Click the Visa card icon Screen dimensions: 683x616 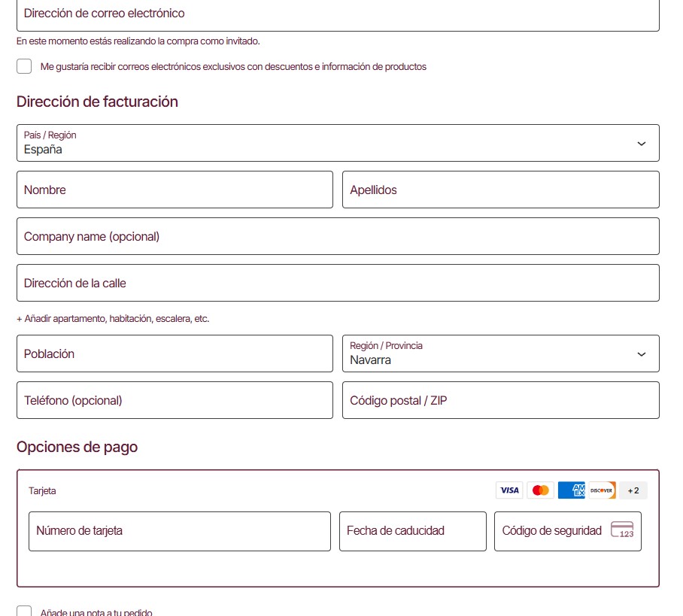pyautogui.click(x=509, y=490)
